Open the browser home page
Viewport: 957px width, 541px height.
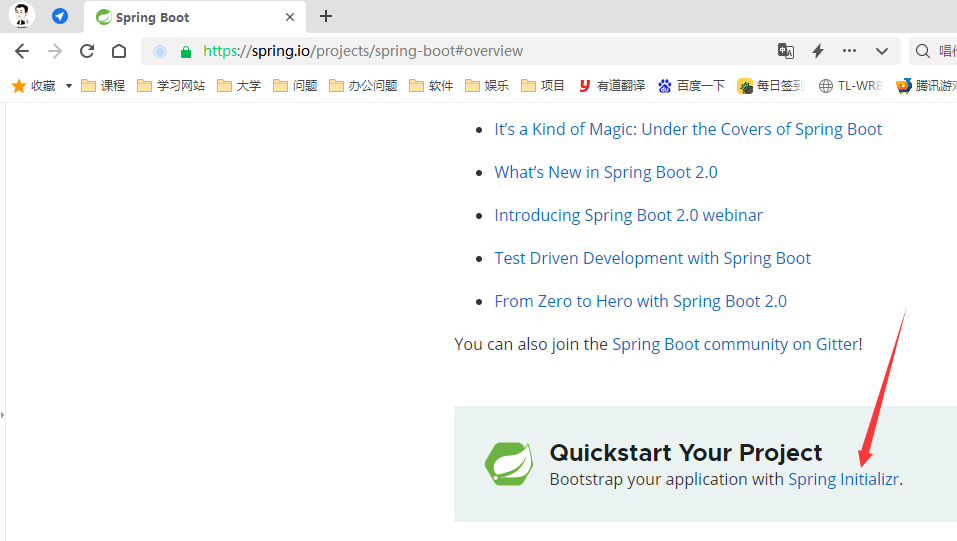coord(119,51)
